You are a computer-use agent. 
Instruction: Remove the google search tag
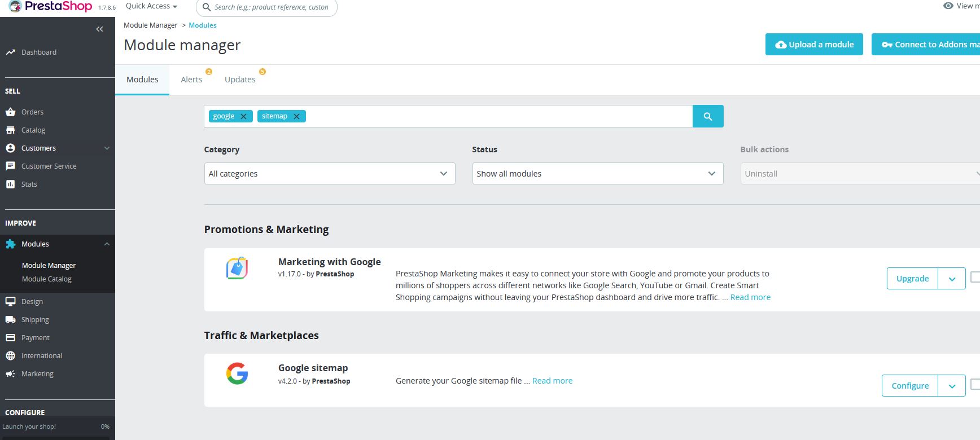click(243, 116)
